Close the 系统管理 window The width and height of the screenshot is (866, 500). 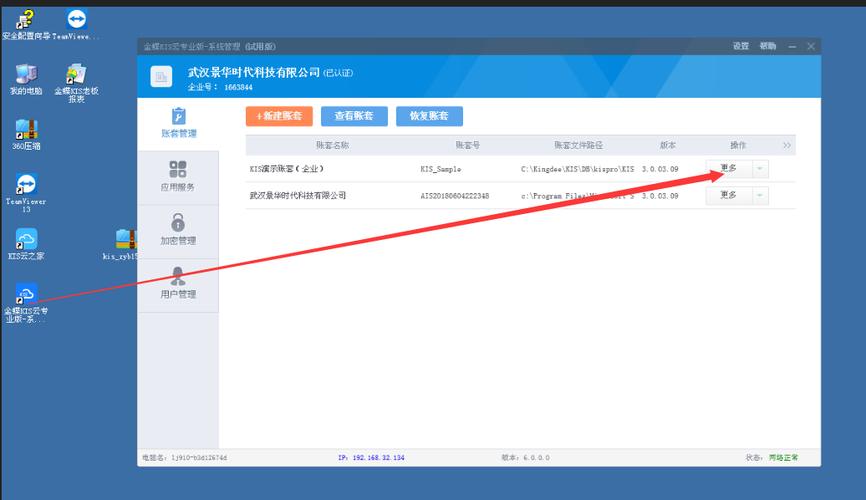pyautogui.click(x=811, y=46)
